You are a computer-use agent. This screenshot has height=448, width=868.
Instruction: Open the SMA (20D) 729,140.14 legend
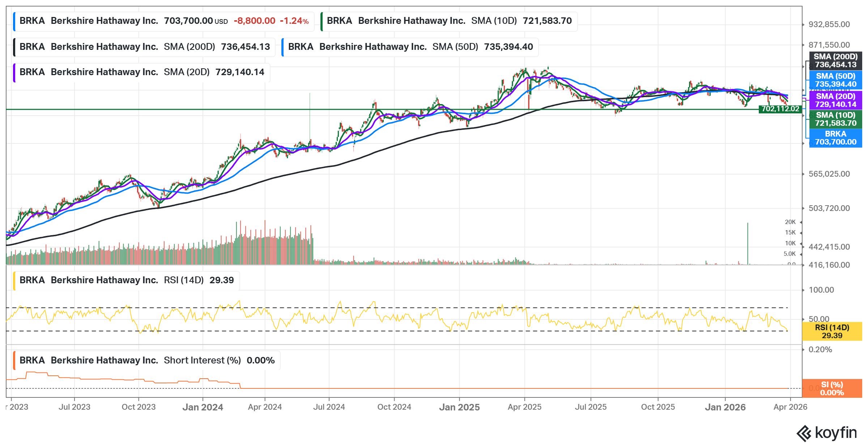(142, 72)
